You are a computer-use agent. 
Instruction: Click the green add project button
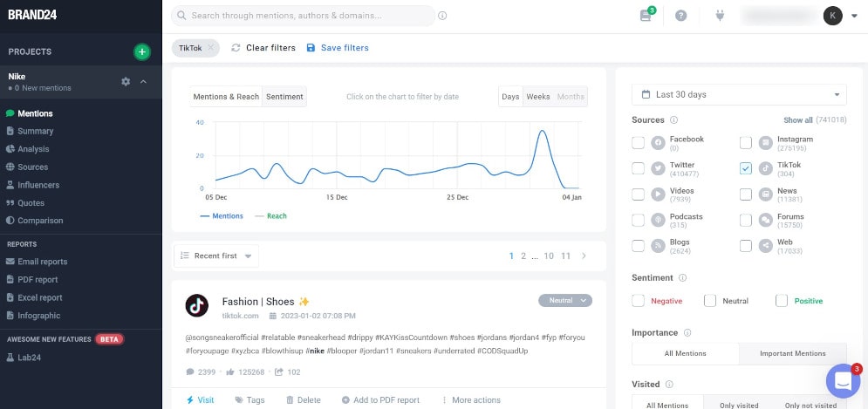click(141, 51)
